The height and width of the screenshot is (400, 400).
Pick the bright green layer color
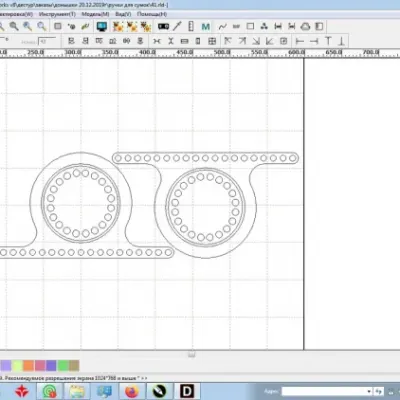point(63,366)
